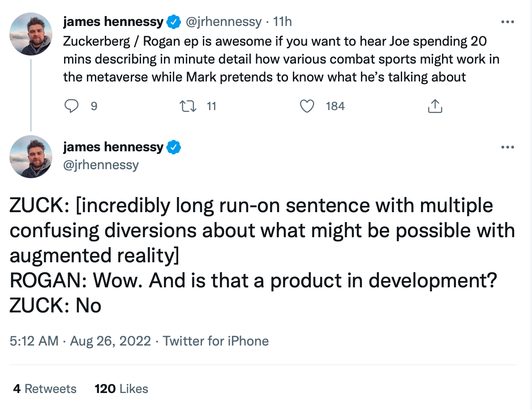Viewport: 532px width, 410px height.
Task: Click the verified badge on second tweet
Action: tap(174, 147)
